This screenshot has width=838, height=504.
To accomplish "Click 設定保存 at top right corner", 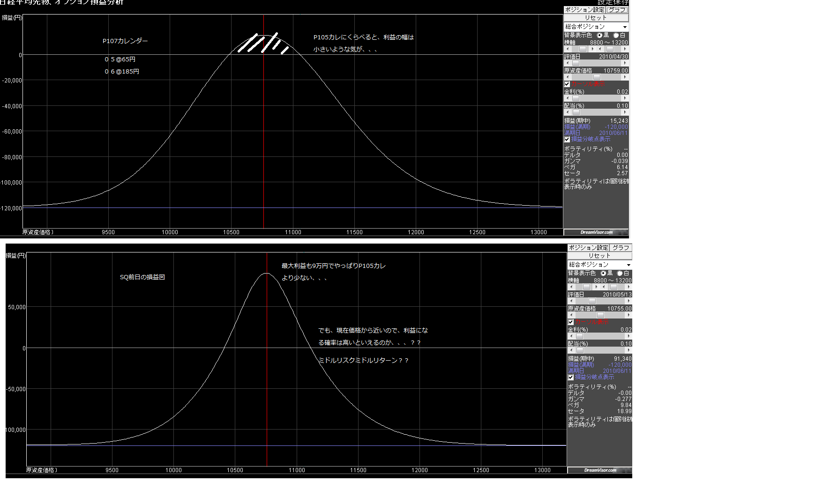I will [613, 2].
